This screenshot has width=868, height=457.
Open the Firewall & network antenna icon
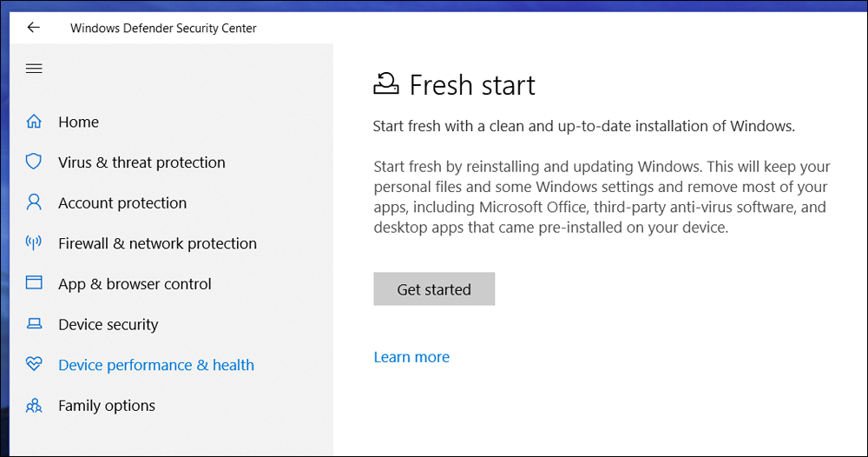coord(34,243)
